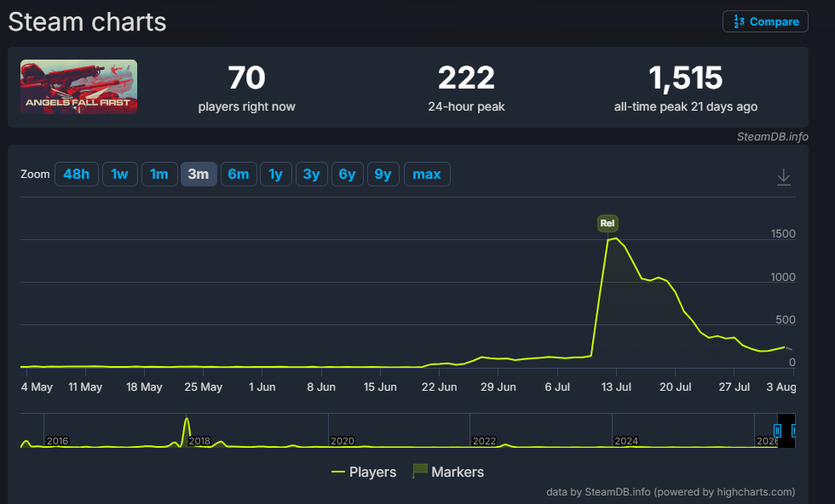835x504 pixels.
Task: Open the Angels Fall First game thumbnail
Action: point(78,87)
